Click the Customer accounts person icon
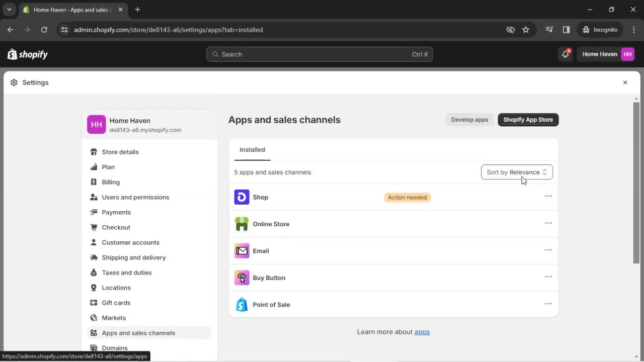 pos(94,242)
